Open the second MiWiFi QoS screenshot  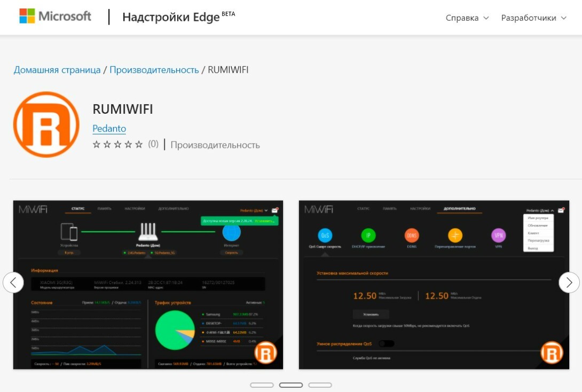[434, 285]
